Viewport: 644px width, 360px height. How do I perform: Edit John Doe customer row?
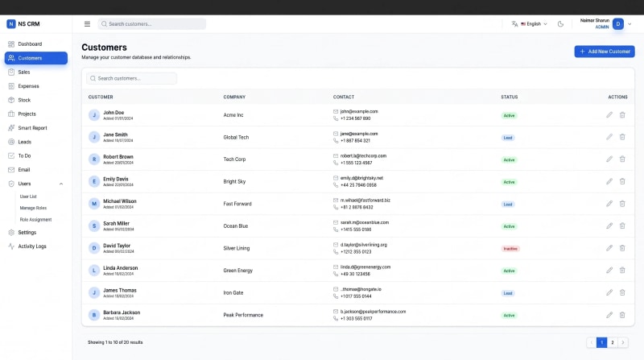click(609, 115)
